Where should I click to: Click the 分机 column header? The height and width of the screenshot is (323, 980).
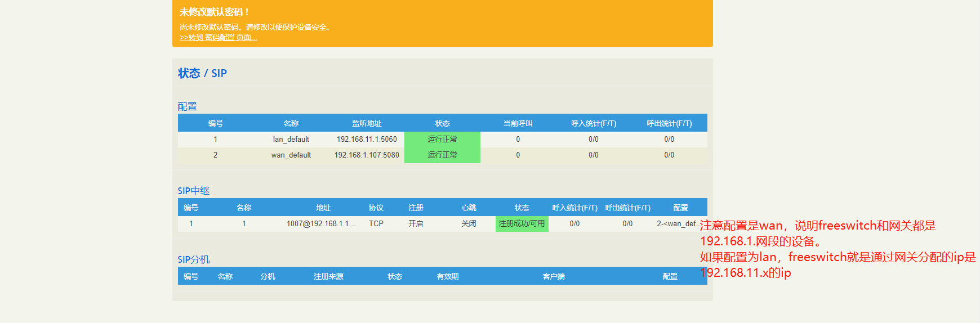[268, 276]
